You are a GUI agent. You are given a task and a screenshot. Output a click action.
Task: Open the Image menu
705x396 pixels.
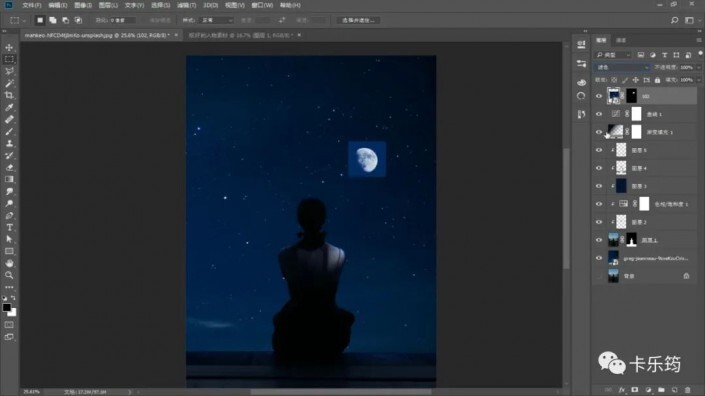(x=83, y=5)
